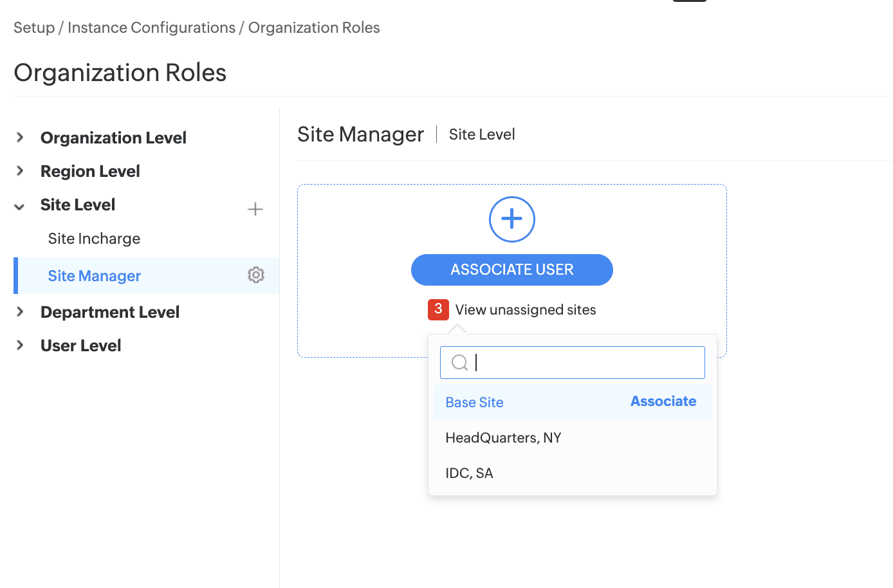Screen dimensions: 893x588
Task: Expand the User Level chevron
Action: (20, 345)
